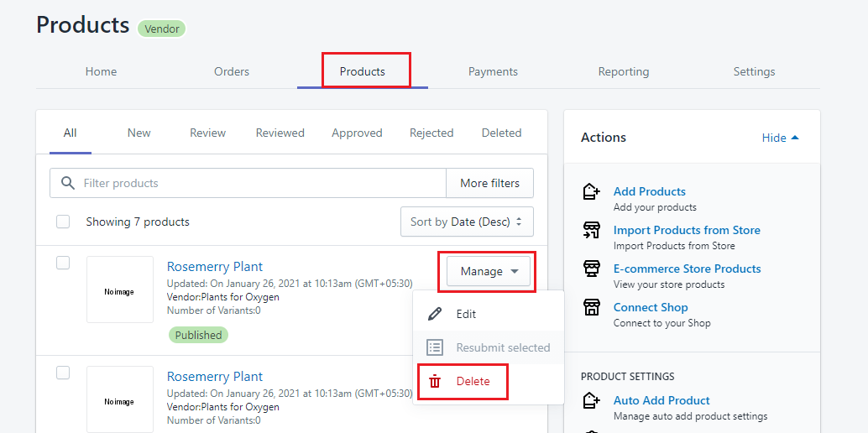Click the search magnifier icon
The width and height of the screenshot is (868, 433).
(67, 183)
